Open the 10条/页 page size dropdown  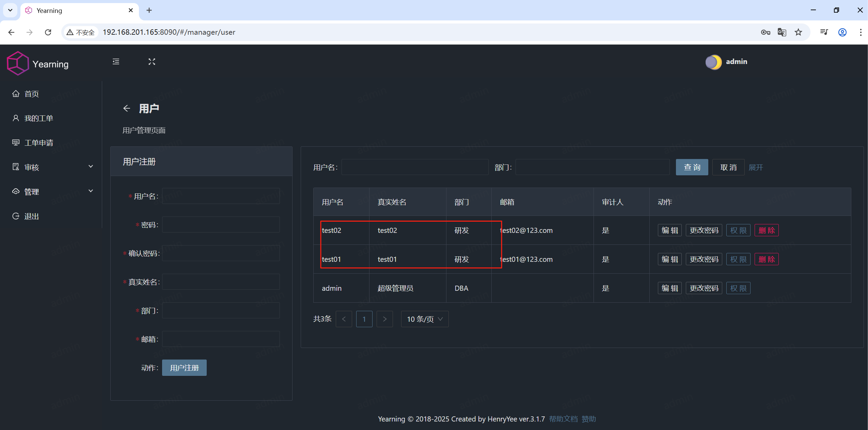(x=424, y=319)
